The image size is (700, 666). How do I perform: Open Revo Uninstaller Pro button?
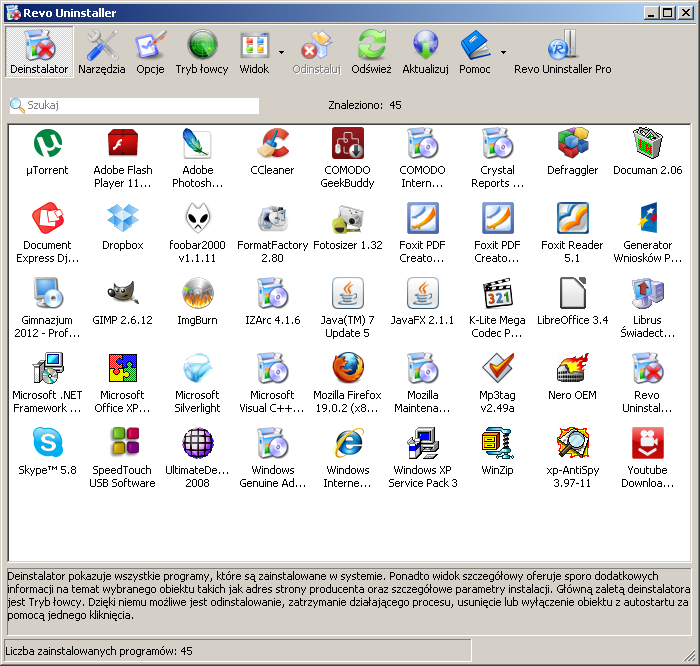562,52
